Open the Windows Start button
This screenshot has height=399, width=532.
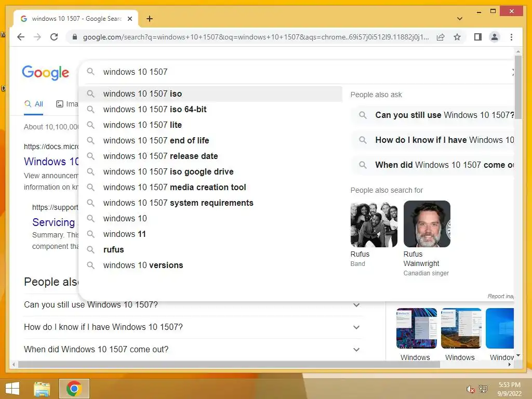[x=12, y=389]
